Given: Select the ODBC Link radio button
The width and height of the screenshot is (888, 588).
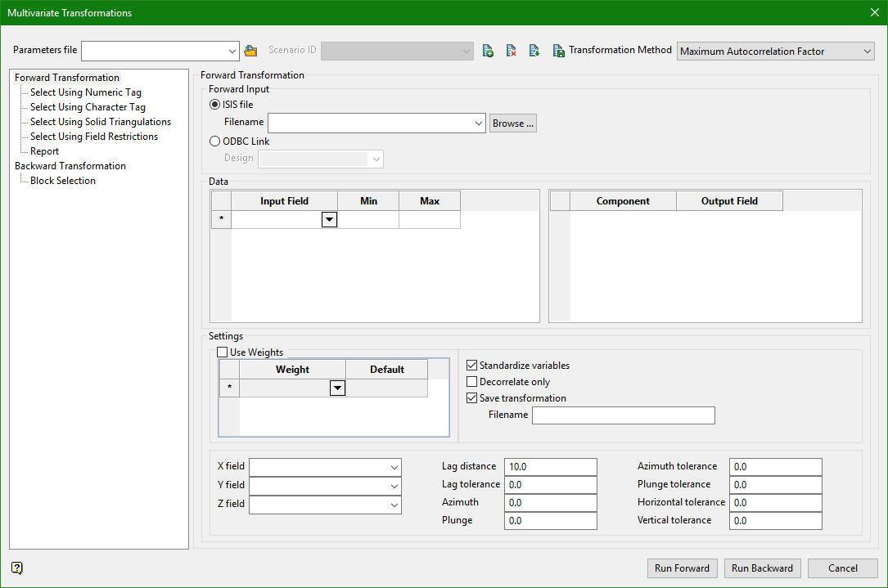Looking at the screenshot, I should click(x=215, y=141).
